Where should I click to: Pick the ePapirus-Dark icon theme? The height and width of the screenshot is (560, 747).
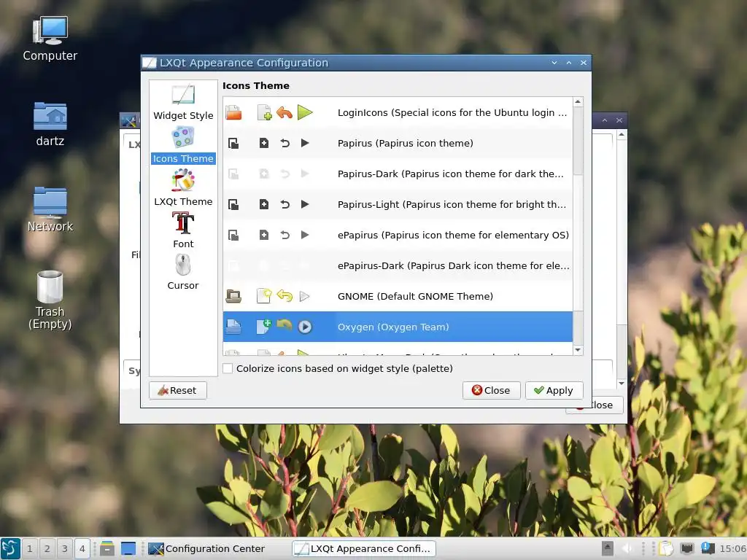(398, 265)
